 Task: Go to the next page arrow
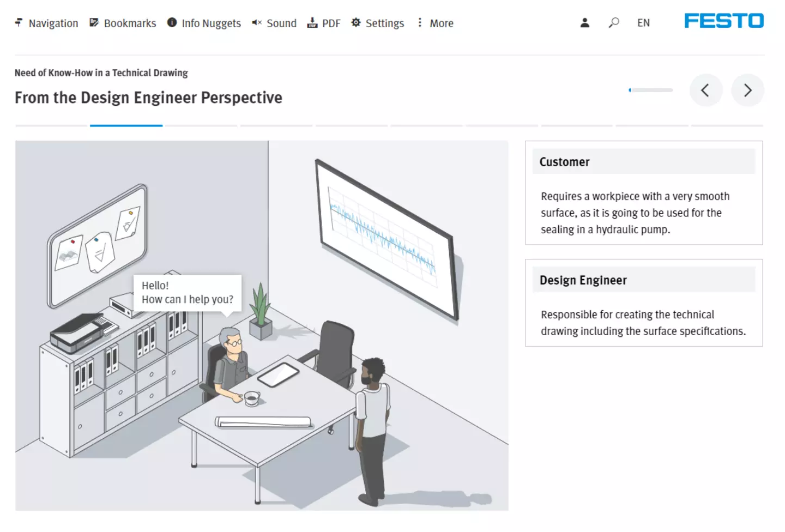[x=747, y=90]
